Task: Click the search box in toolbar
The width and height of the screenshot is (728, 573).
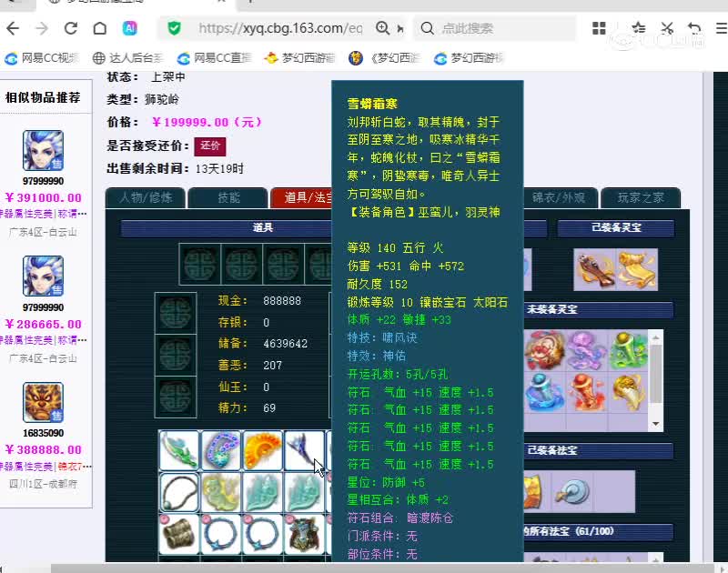Action: click(494, 28)
